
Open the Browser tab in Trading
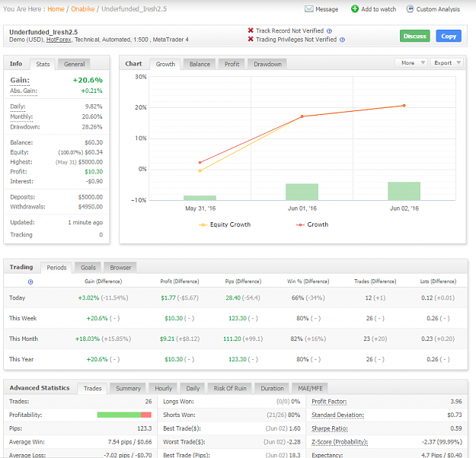click(x=120, y=268)
